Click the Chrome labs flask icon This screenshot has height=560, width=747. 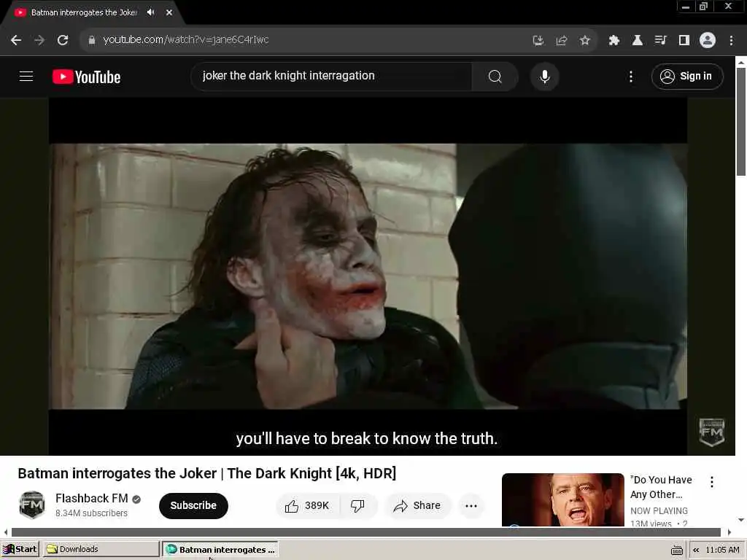coord(638,41)
